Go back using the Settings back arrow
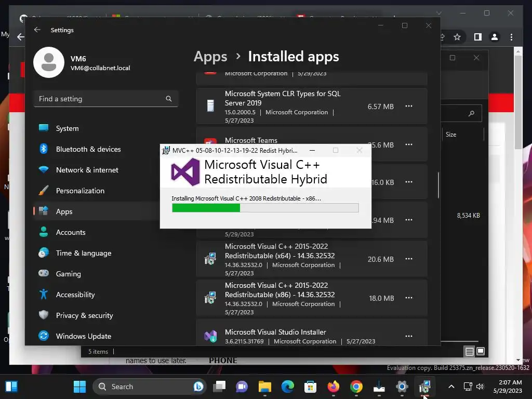532x399 pixels. click(x=37, y=30)
